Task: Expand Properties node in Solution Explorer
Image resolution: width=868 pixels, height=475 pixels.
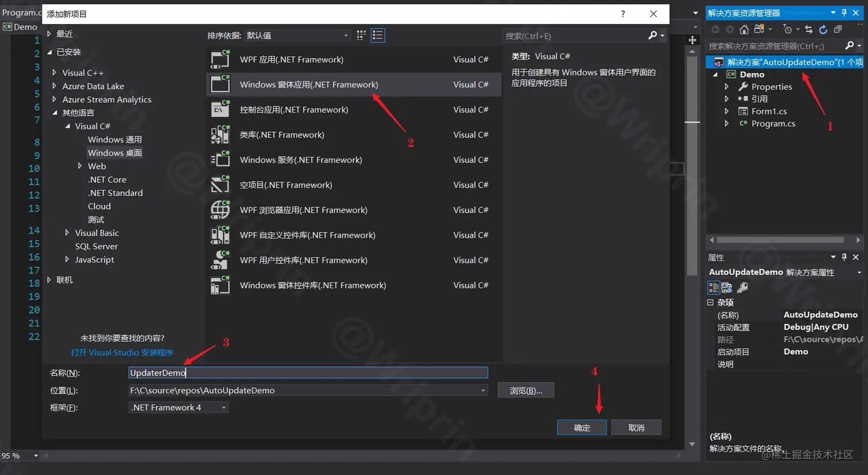Action: coord(727,87)
